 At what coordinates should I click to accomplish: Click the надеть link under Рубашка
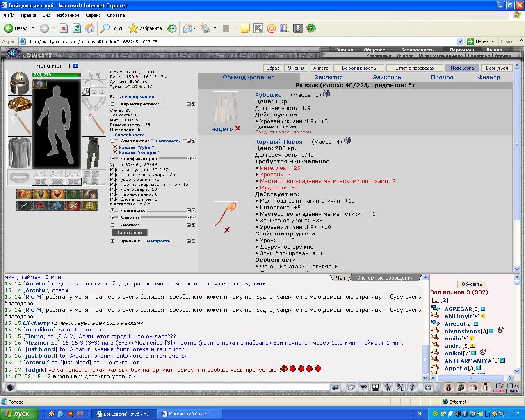pyautogui.click(x=222, y=129)
